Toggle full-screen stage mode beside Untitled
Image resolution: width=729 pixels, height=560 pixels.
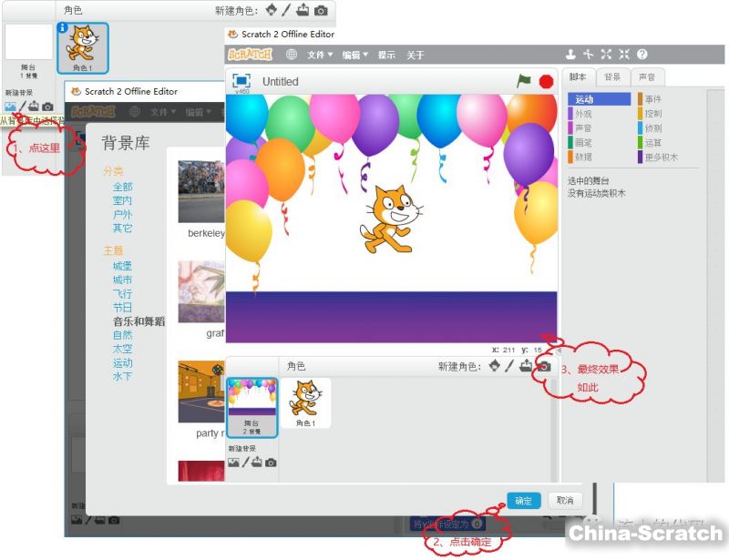[241, 81]
